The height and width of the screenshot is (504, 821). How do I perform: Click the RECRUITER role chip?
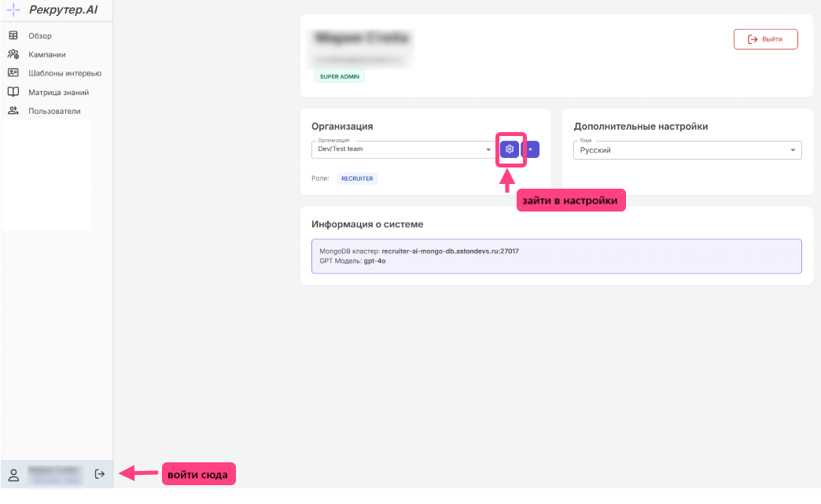[x=357, y=178]
